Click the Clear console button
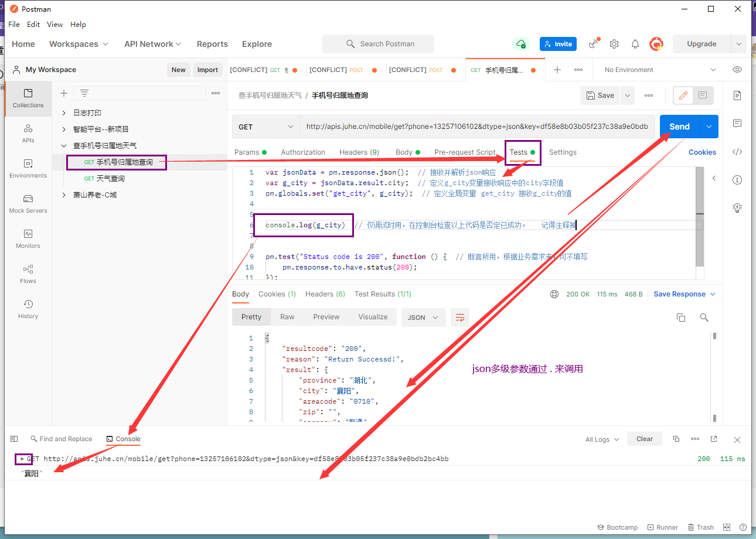 point(645,439)
